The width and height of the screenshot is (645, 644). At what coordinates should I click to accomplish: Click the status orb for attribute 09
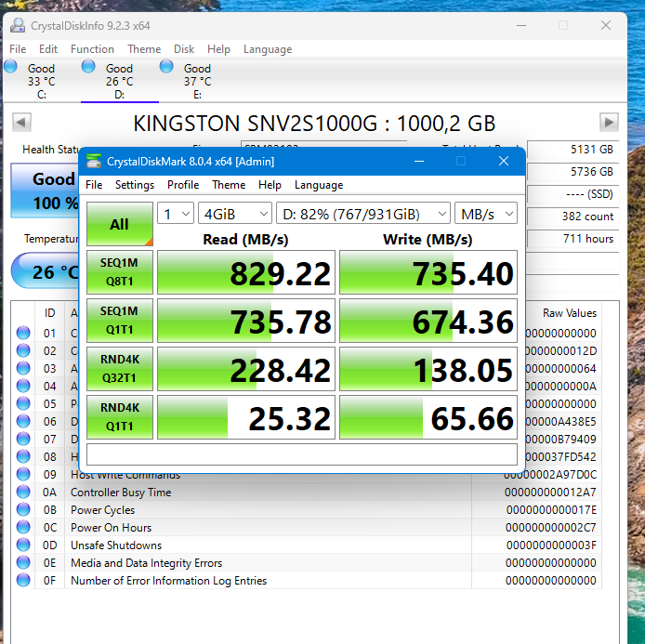[x=23, y=474]
